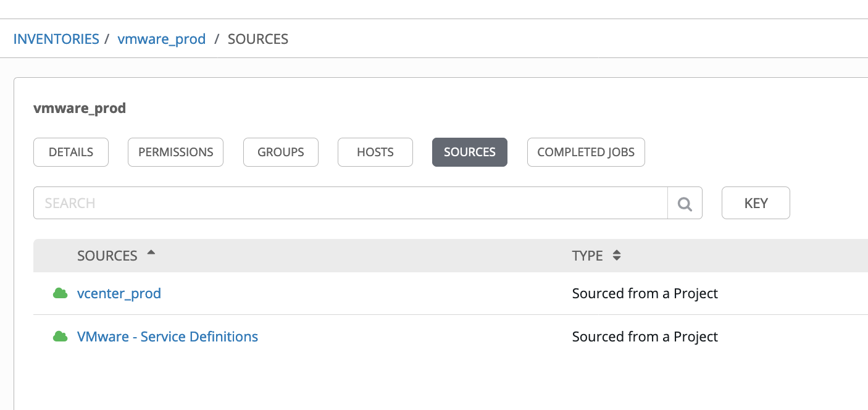This screenshot has height=410, width=868.
Task: Click the SOURCES breadcrumb text
Action: click(258, 39)
